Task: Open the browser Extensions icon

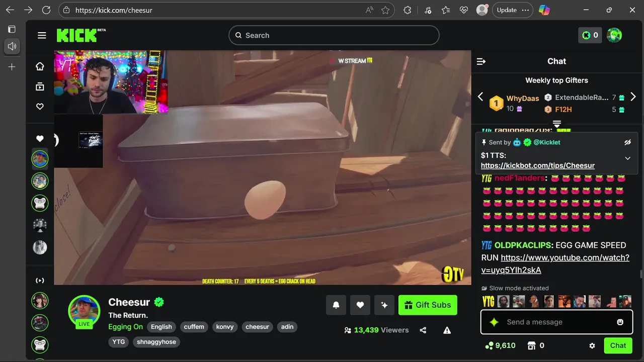Action: point(408,10)
